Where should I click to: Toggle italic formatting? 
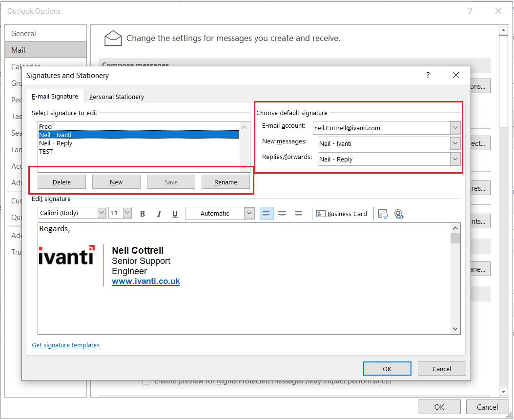[159, 213]
